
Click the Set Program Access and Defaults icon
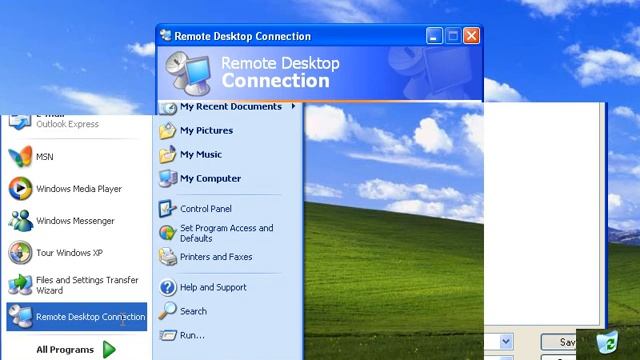167,233
